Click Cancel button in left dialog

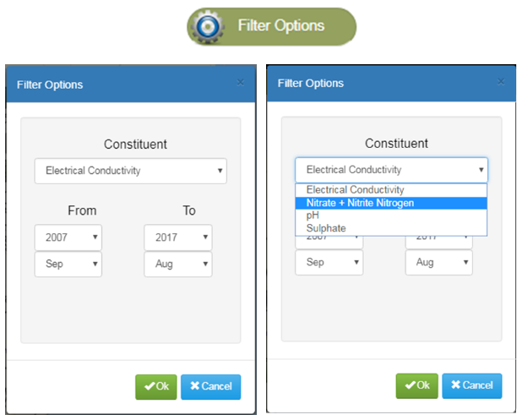210,387
